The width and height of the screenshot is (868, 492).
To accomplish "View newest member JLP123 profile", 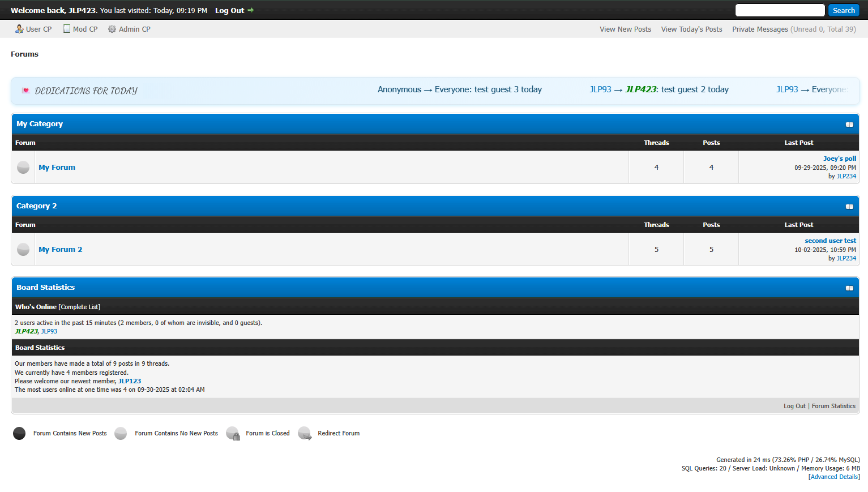I will coord(129,381).
